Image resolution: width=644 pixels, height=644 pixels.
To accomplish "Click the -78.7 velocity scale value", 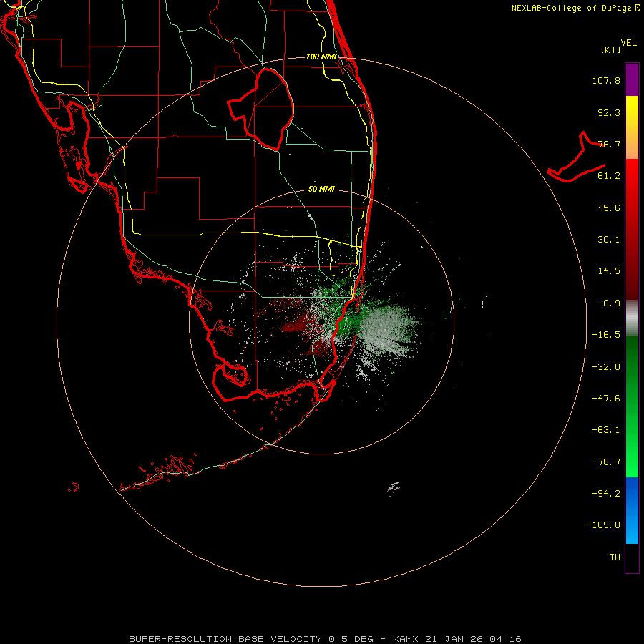I will [606, 462].
